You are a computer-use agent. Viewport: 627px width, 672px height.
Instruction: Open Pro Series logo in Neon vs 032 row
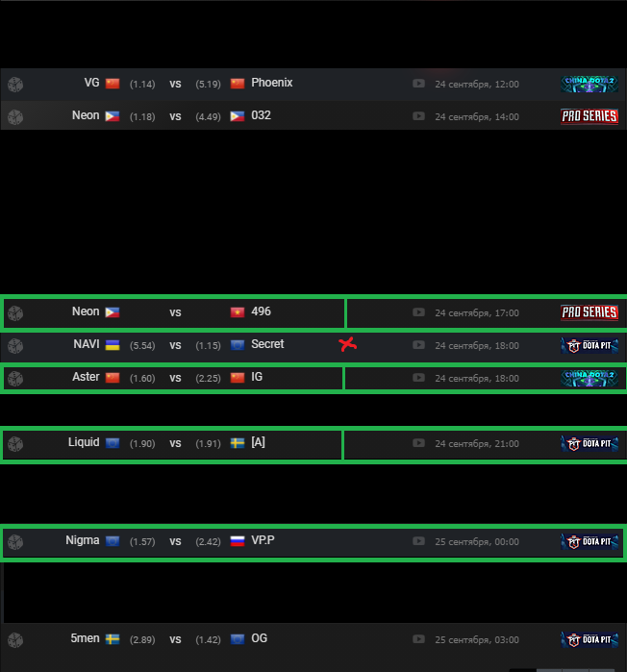point(589,116)
